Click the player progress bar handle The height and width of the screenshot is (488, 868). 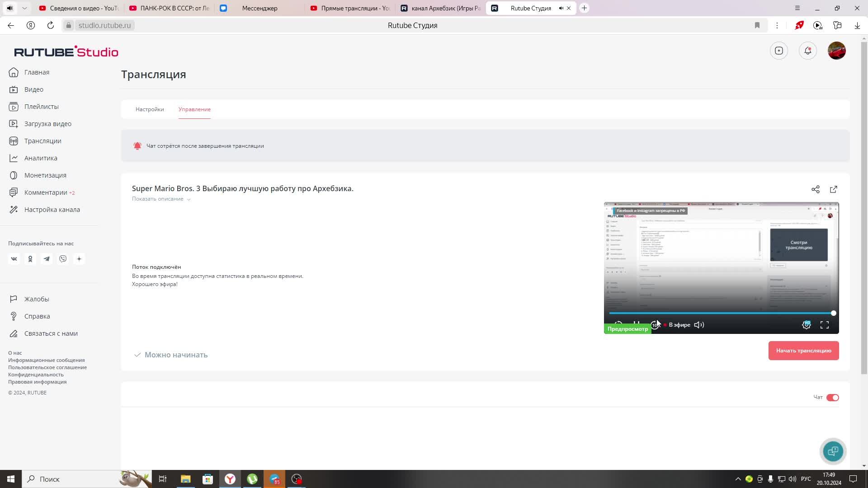coord(833,313)
